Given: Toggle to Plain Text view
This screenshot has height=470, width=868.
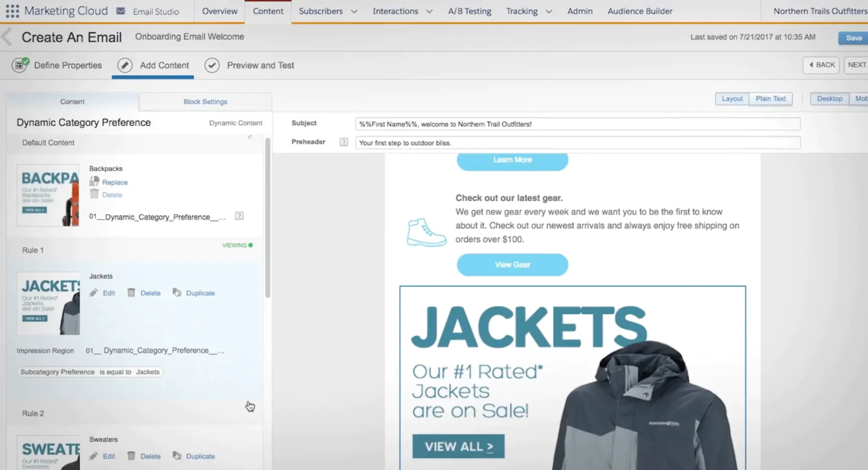Looking at the screenshot, I should (x=770, y=99).
